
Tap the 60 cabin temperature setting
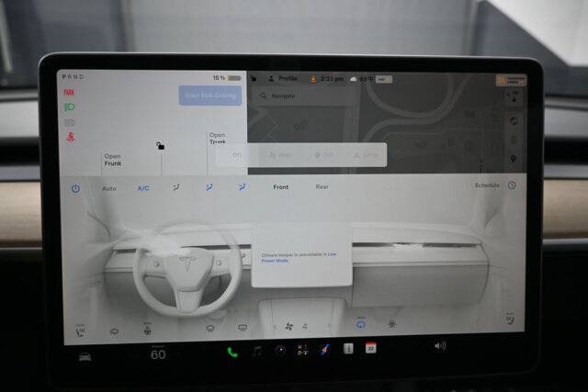pyautogui.click(x=158, y=354)
